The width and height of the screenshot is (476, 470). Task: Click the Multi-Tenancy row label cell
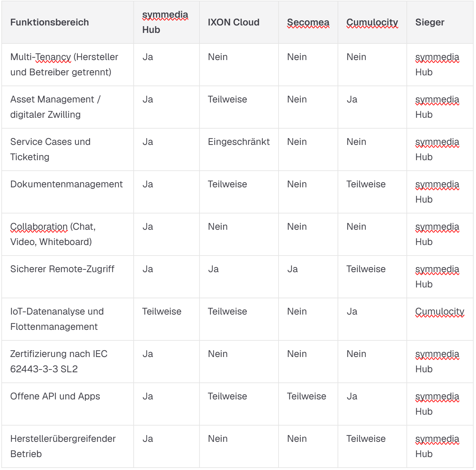(x=68, y=64)
